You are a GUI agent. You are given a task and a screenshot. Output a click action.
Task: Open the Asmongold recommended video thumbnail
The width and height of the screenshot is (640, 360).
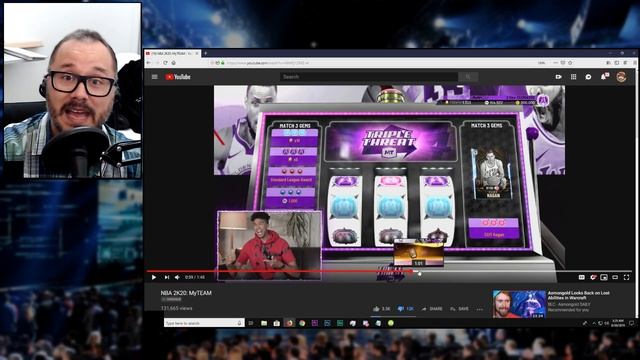(x=519, y=304)
